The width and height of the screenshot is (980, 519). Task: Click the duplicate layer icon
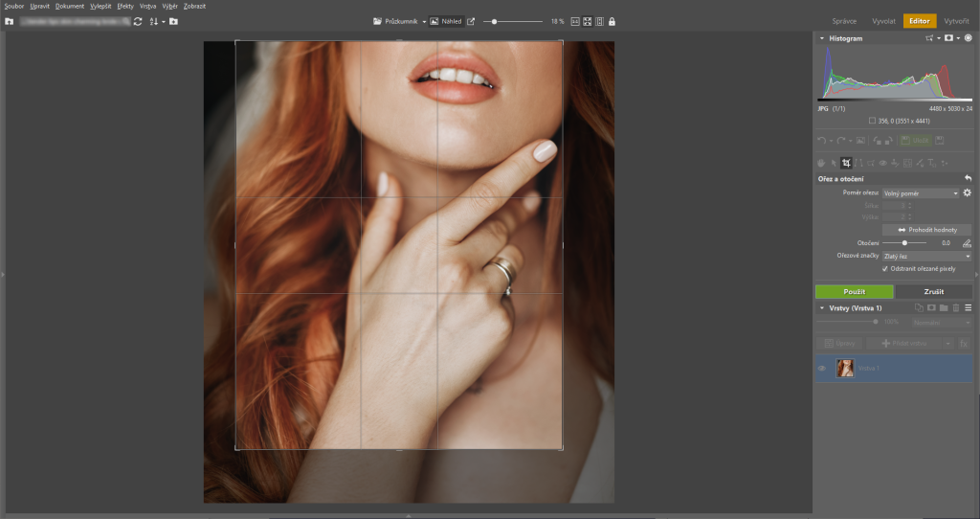point(920,307)
